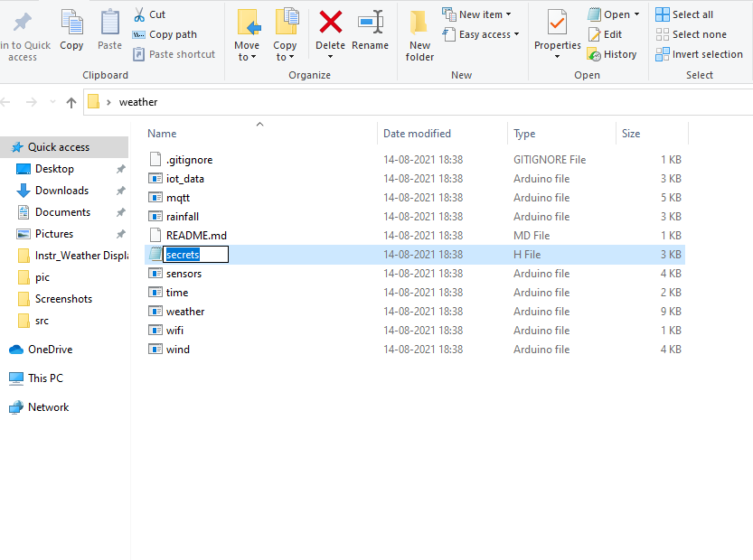Viewport: 753px width, 560px height.
Task: Open Downloads in Quick access sidebar
Action: 61,191
